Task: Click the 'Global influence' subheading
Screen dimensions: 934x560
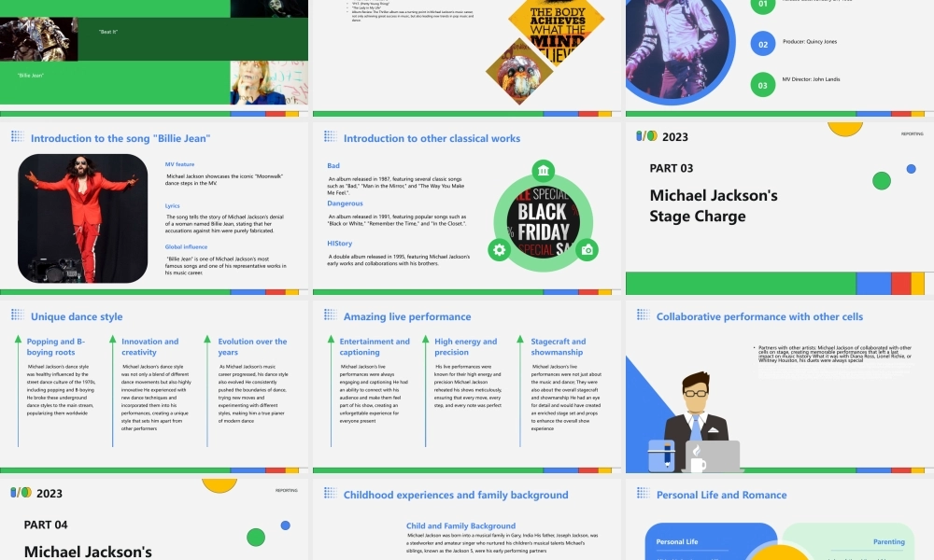Action: point(187,247)
